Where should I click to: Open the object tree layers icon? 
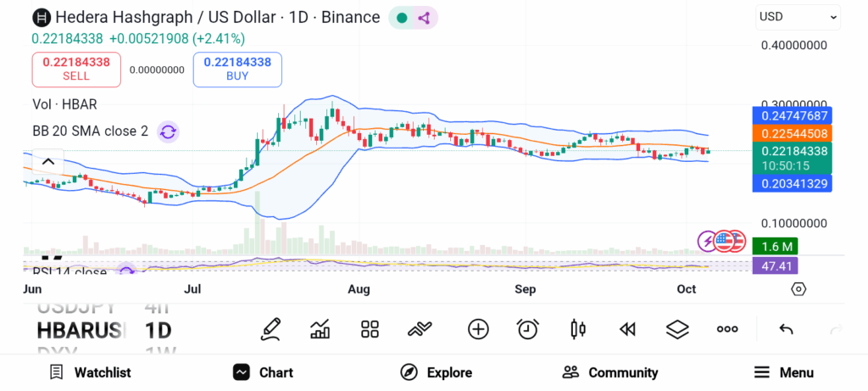click(677, 329)
